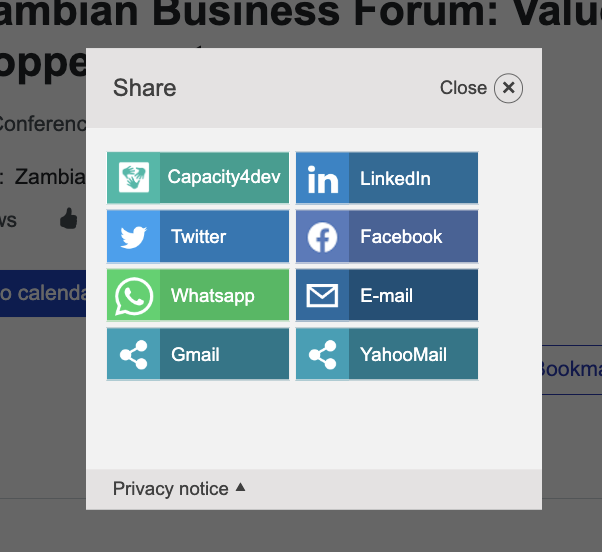This screenshot has width=602, height=552.
Task: Click the YahooMail share icon
Action: (322, 355)
